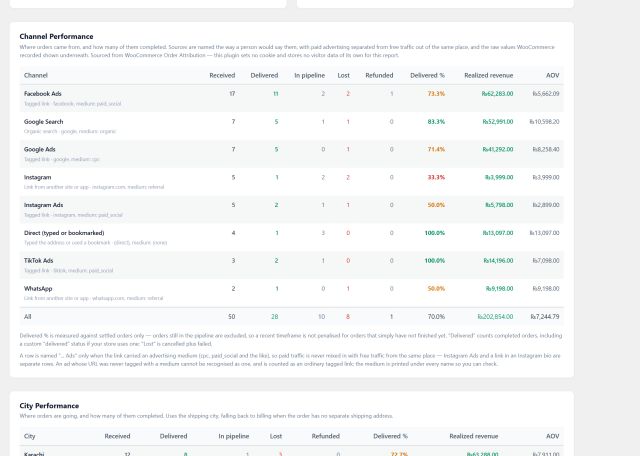Click the Google Ads channel name
The height and width of the screenshot is (456, 640).
coord(40,149)
